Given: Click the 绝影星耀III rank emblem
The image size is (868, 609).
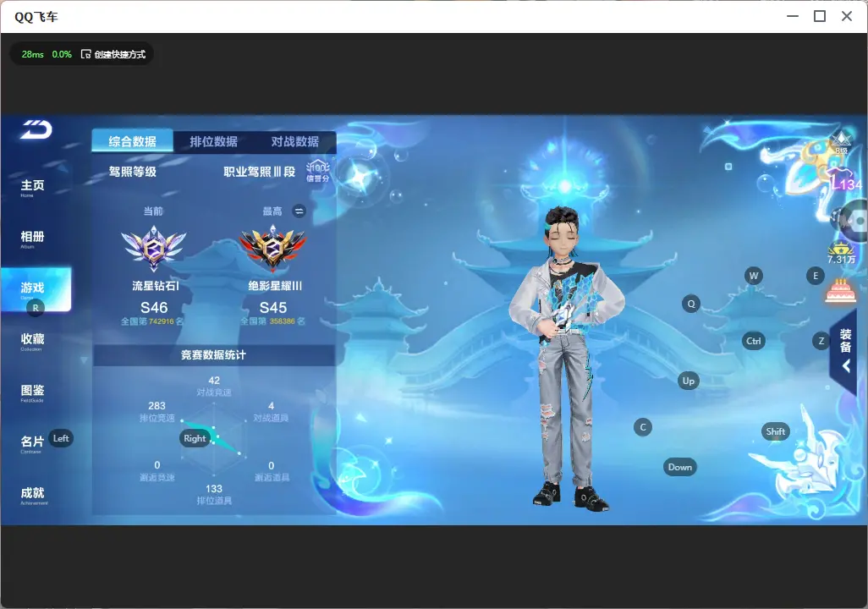Looking at the screenshot, I should (x=273, y=249).
